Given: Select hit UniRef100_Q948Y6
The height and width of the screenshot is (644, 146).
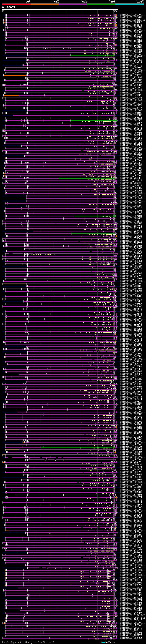Looking at the screenshot, I should (x=131, y=58).
